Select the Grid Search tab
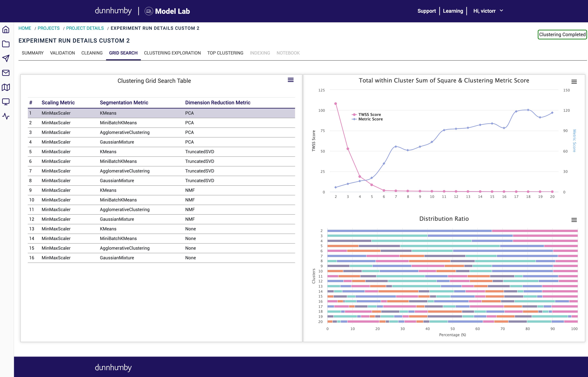588x377 pixels. 123,53
